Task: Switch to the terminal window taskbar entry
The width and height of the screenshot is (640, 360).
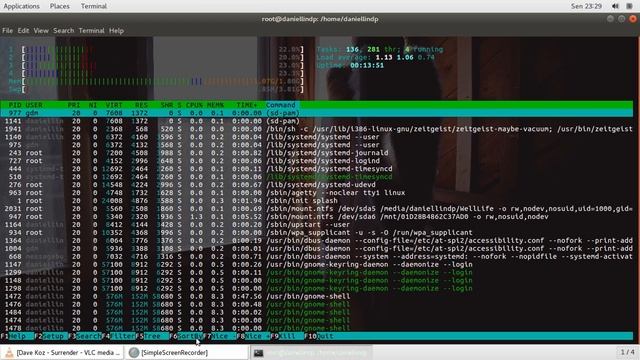Action: point(310,353)
